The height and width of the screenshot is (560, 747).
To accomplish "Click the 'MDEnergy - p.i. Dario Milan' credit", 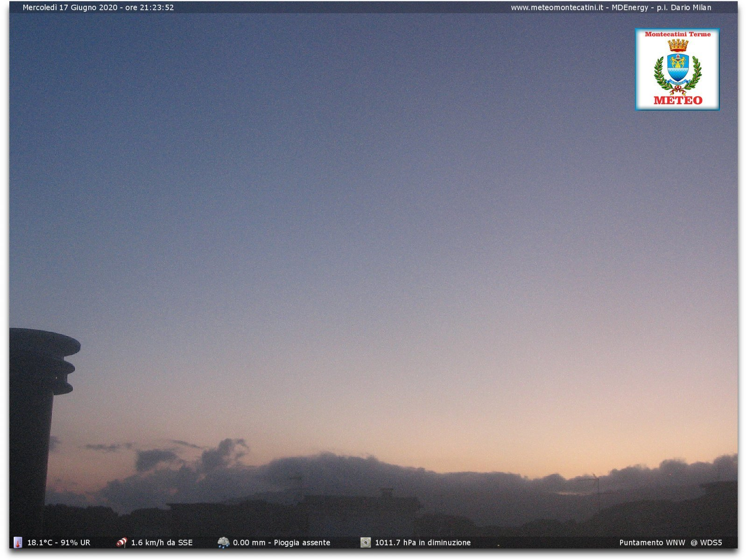I will pyautogui.click(x=662, y=7).
